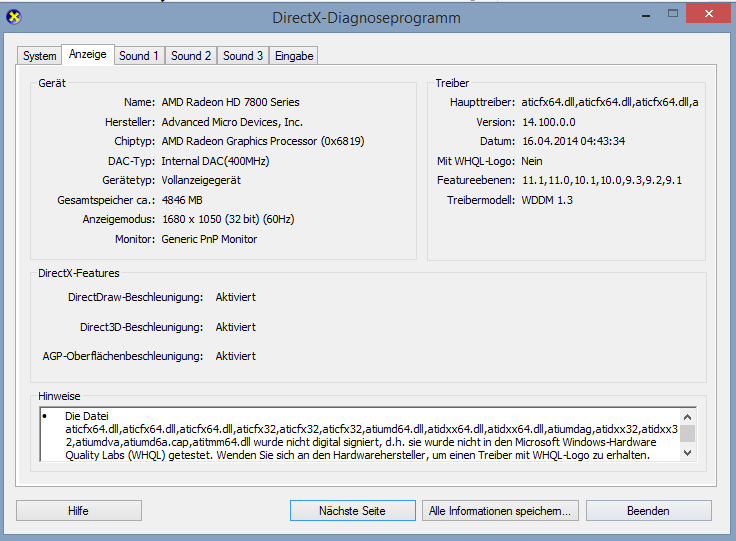Click total memory value '4846 MB'
The height and width of the screenshot is (541, 736).
click(x=182, y=200)
